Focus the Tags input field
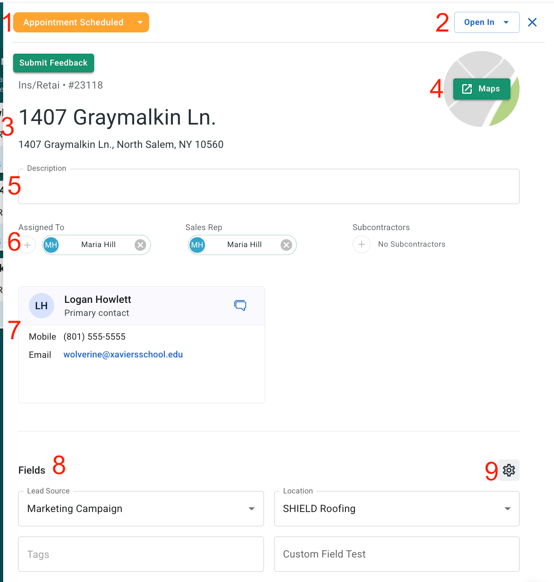 141,554
